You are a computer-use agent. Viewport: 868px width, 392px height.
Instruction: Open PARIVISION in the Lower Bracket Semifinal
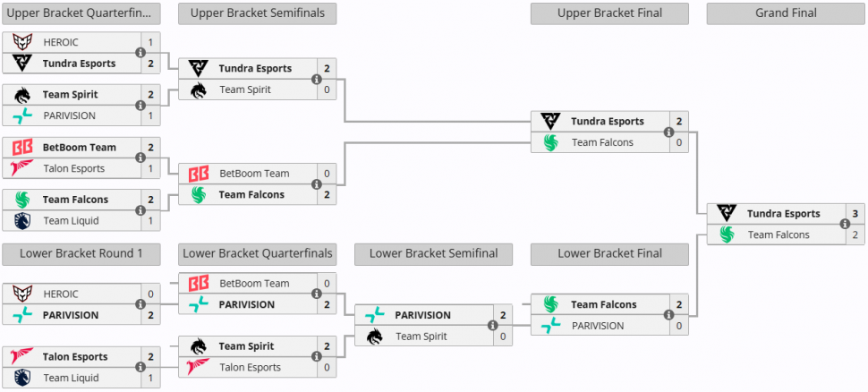pos(423,315)
